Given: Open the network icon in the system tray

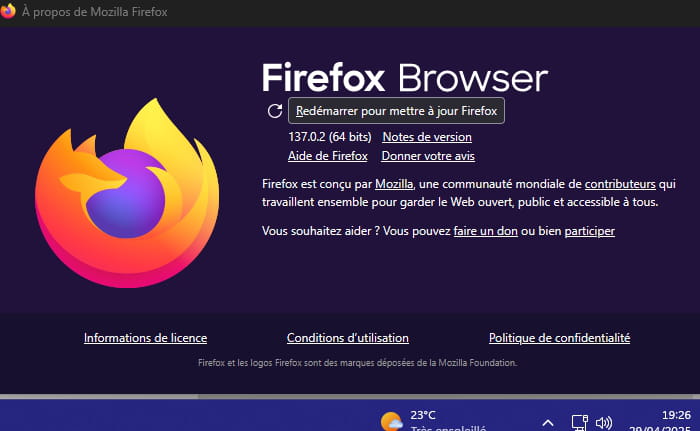Looking at the screenshot, I should click(x=579, y=423).
